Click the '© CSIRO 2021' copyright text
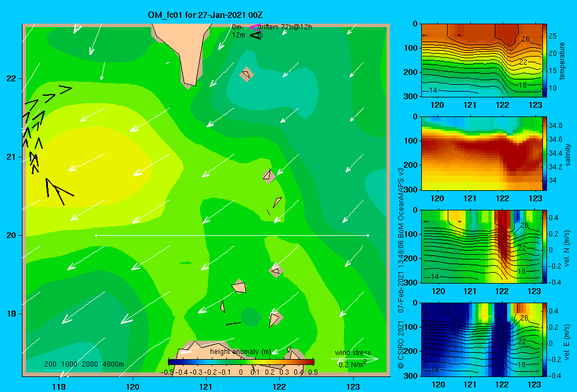The width and height of the screenshot is (577, 392). coord(401,345)
